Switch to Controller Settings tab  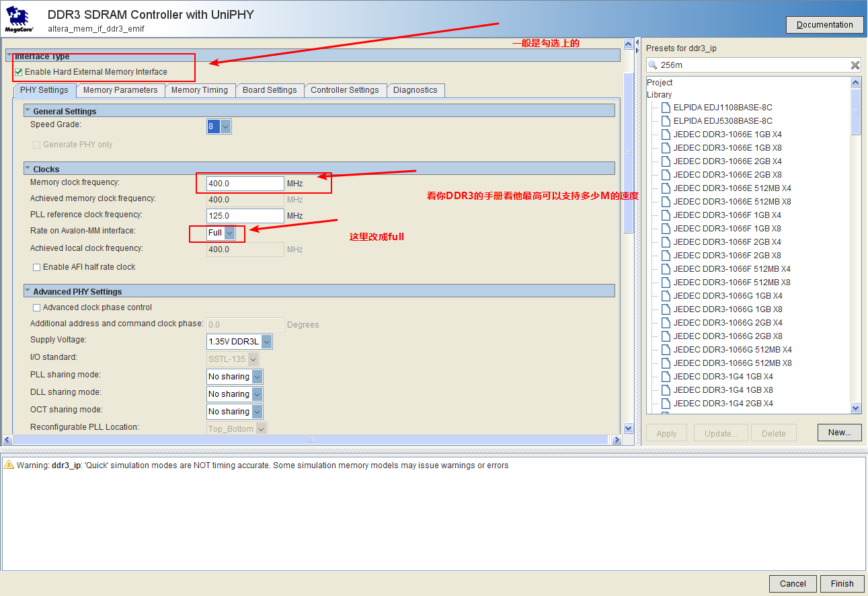[x=345, y=90]
